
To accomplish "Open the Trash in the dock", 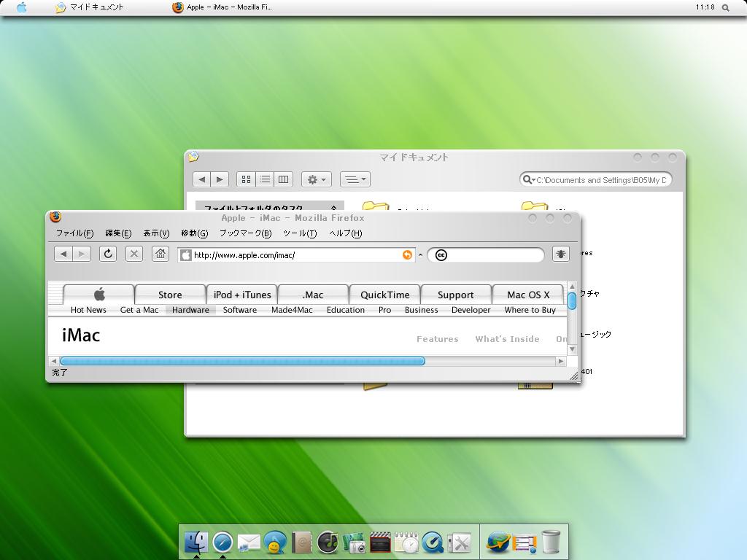I will click(551, 542).
